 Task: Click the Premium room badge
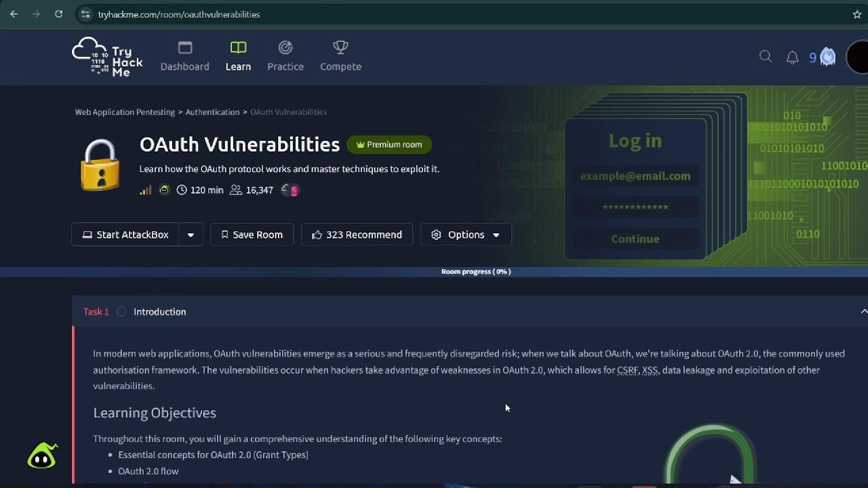[x=389, y=144]
